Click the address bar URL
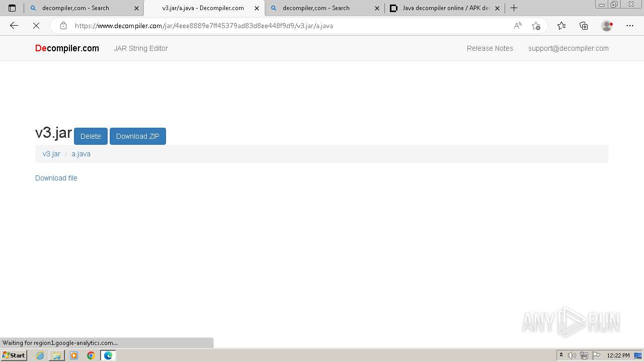Viewport: 644px width, 362px height. coord(204,26)
